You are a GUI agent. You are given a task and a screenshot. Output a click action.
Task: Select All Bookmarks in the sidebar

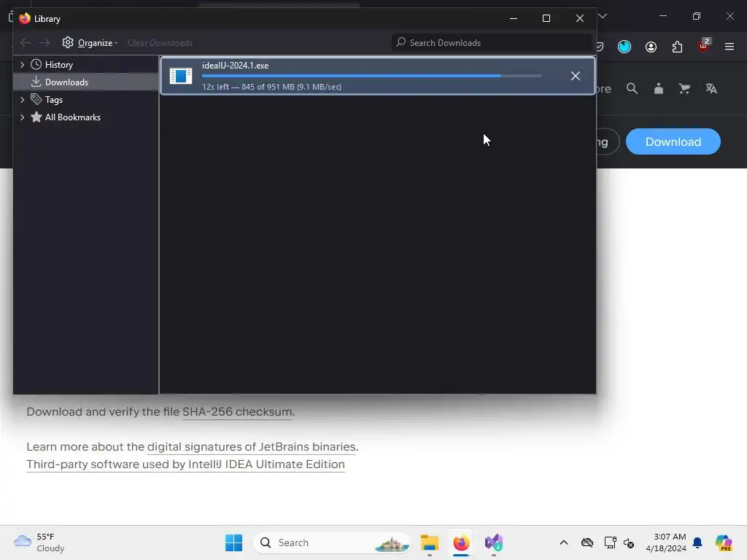pyautogui.click(x=72, y=117)
